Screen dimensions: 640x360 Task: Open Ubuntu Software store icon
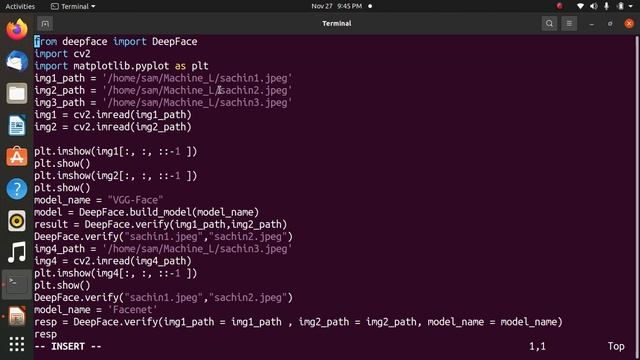click(17, 157)
